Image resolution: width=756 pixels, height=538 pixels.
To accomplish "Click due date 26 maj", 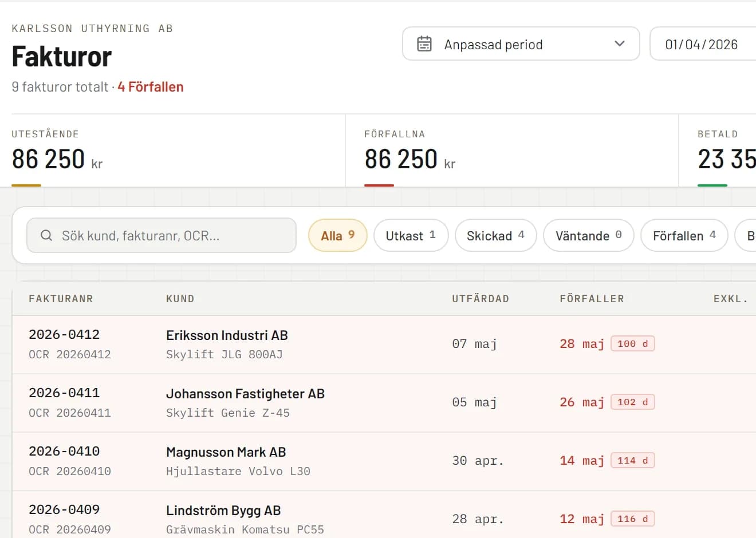I will point(582,402).
